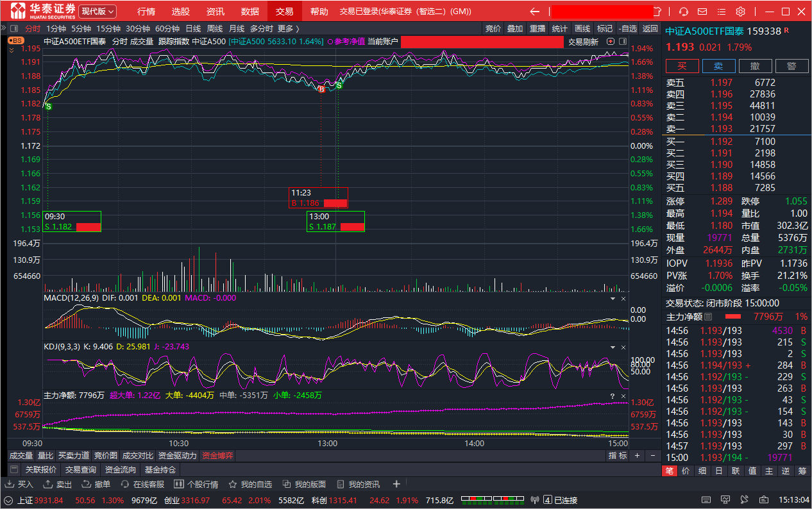Open the mail message icon
The width and height of the screenshot is (812, 509).
[x=703, y=12]
